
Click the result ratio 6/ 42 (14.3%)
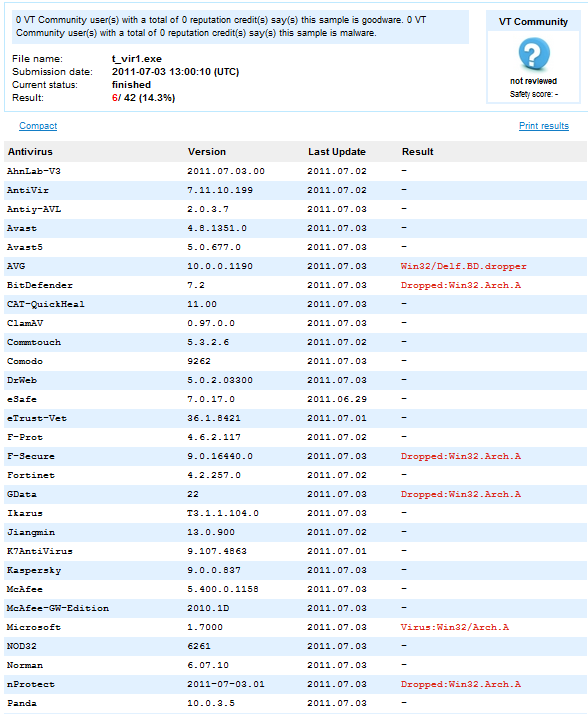[143, 97]
